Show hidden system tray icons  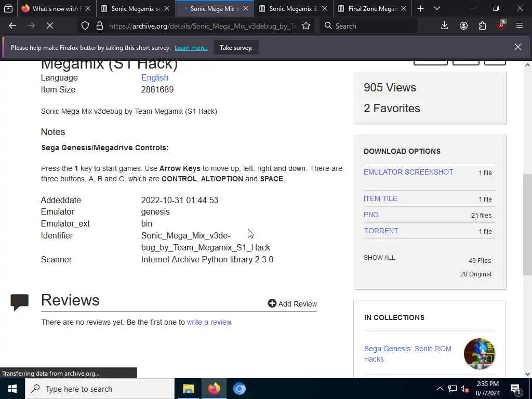pyautogui.click(x=440, y=389)
